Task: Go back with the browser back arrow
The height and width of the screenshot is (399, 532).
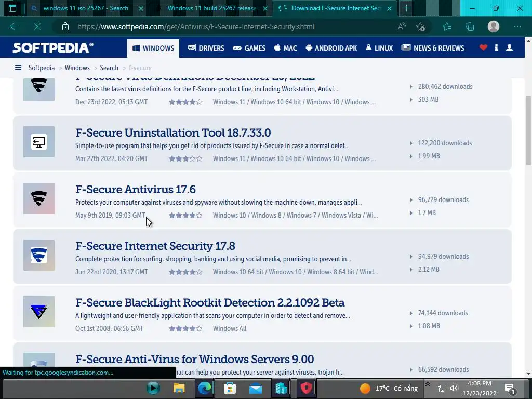Action: coord(14,26)
